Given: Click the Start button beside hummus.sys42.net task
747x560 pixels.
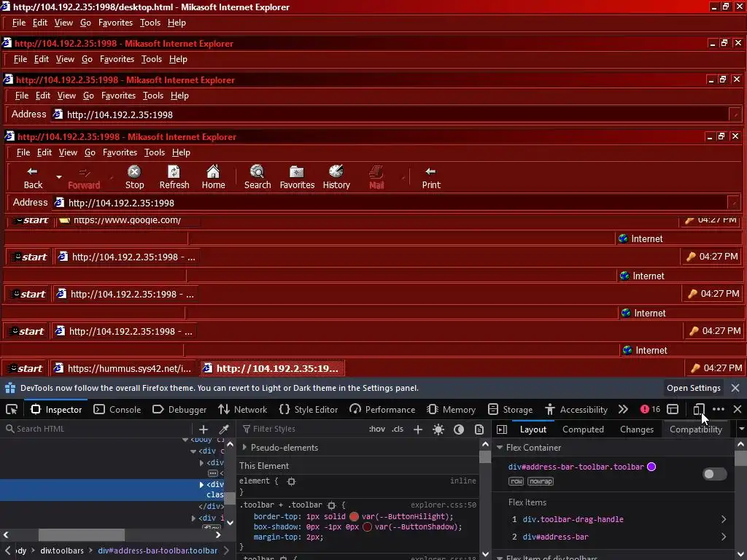Looking at the screenshot, I should pos(27,368).
